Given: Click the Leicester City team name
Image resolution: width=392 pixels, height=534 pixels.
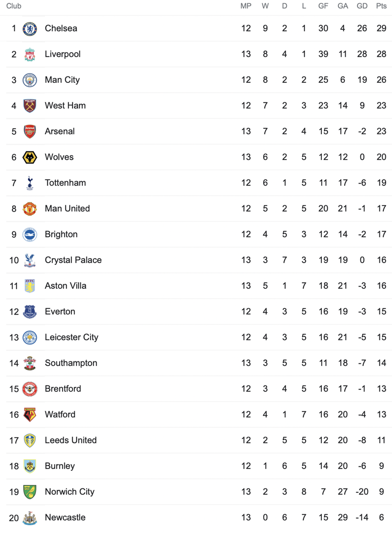Looking at the screenshot, I should [72, 338].
